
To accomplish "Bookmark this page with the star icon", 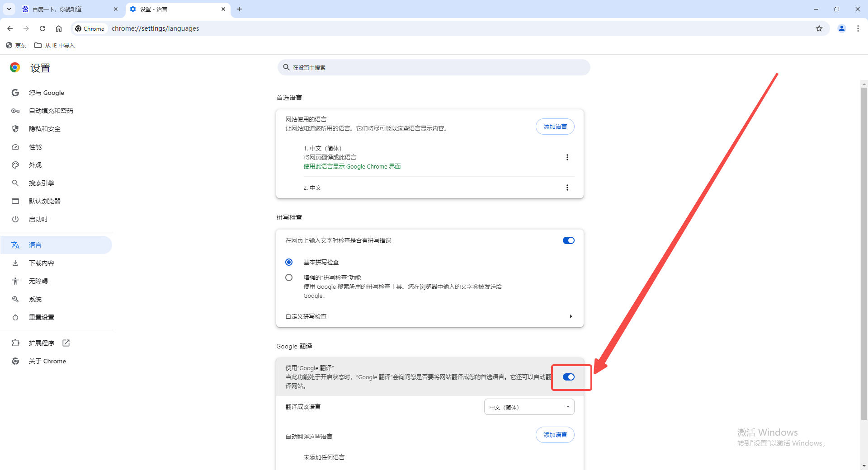I will tap(819, 28).
